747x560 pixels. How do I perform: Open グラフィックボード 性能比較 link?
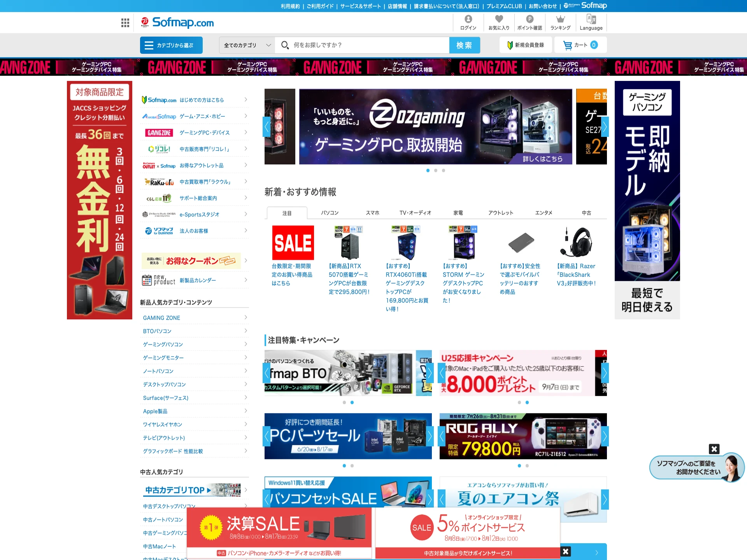(x=173, y=451)
